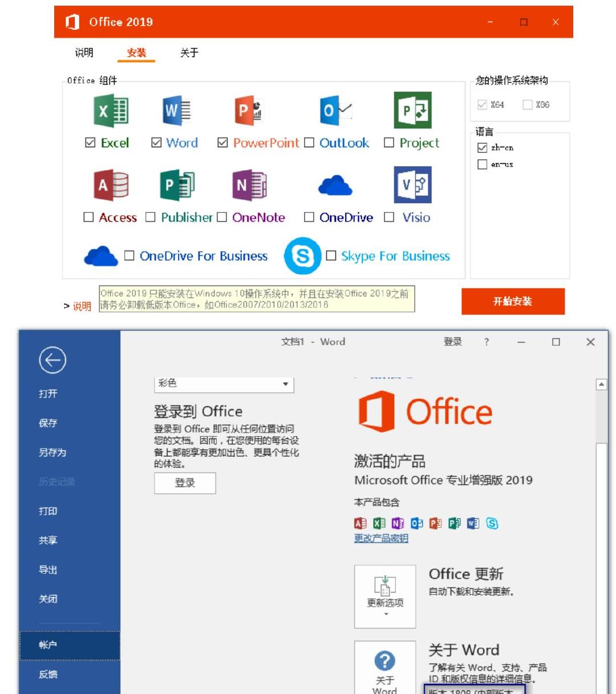
Task: Click the Skype For Business icon
Action: (x=302, y=256)
